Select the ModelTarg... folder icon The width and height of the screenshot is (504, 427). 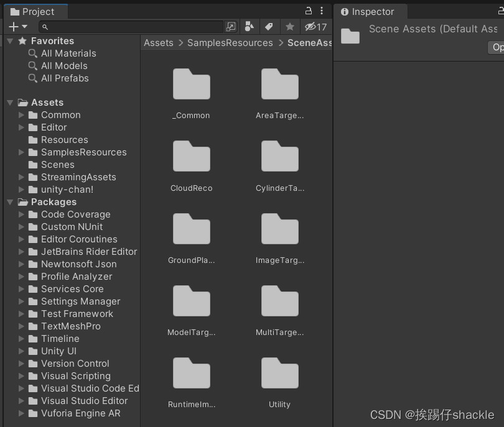(191, 301)
